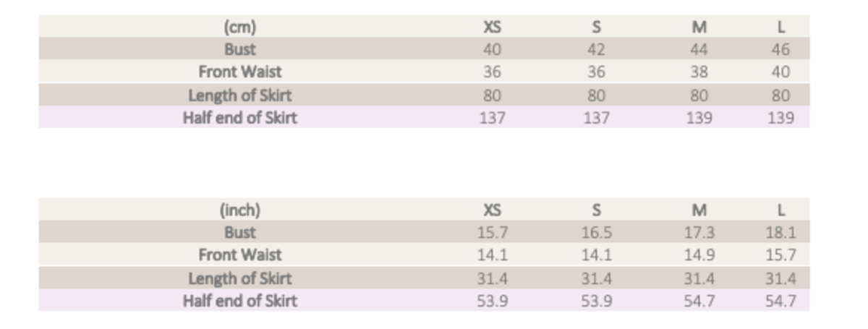Viewport: 868px width, 329px height.
Task: Click the Bust value 40 for XS
Action: pyautogui.click(x=492, y=49)
